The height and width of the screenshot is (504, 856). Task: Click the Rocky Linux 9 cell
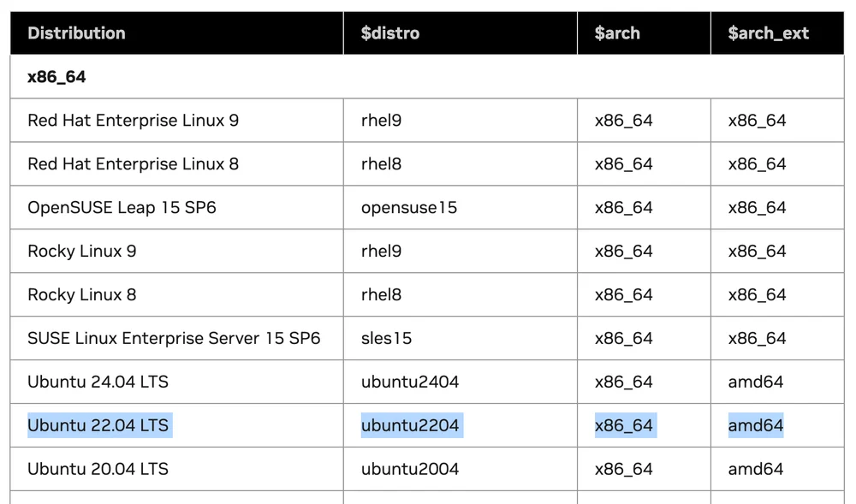coord(82,252)
